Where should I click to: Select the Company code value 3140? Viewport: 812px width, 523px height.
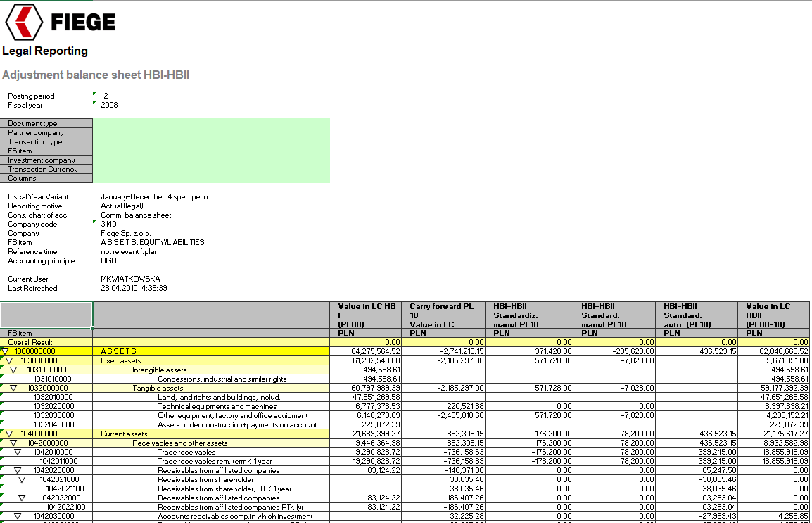click(109, 225)
